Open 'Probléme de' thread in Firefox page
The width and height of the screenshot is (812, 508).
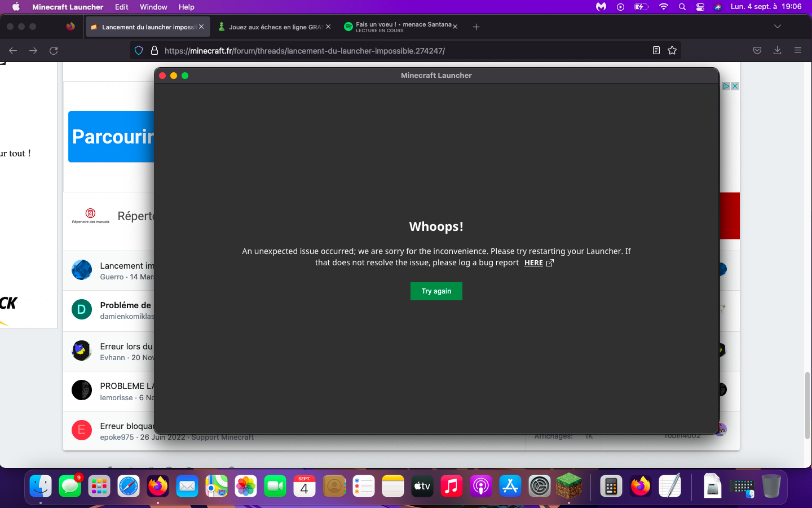click(x=126, y=305)
